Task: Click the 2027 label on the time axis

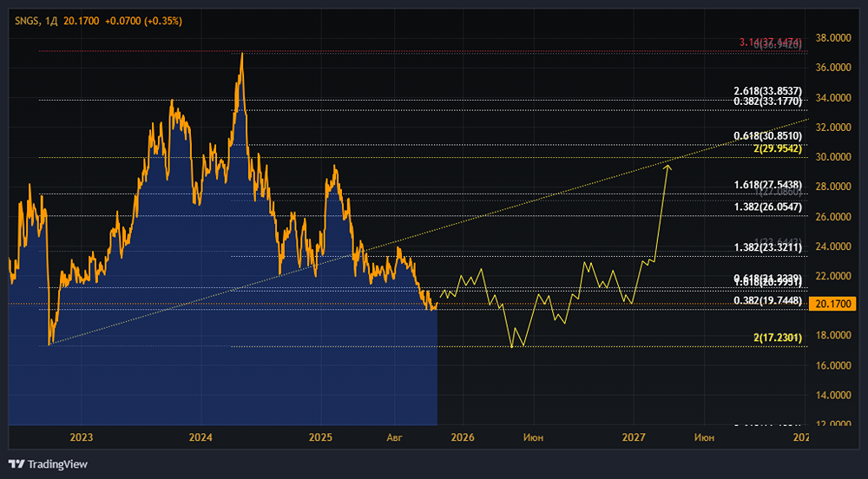Action: coord(635,437)
